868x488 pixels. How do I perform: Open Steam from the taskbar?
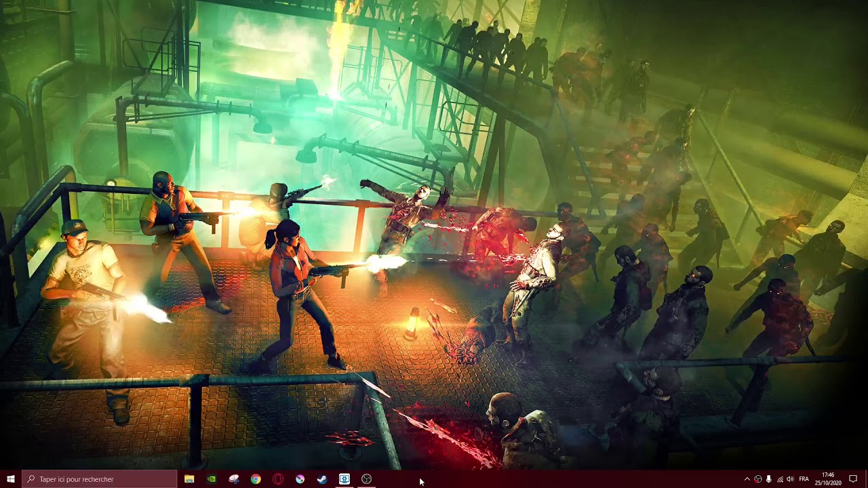point(322,479)
